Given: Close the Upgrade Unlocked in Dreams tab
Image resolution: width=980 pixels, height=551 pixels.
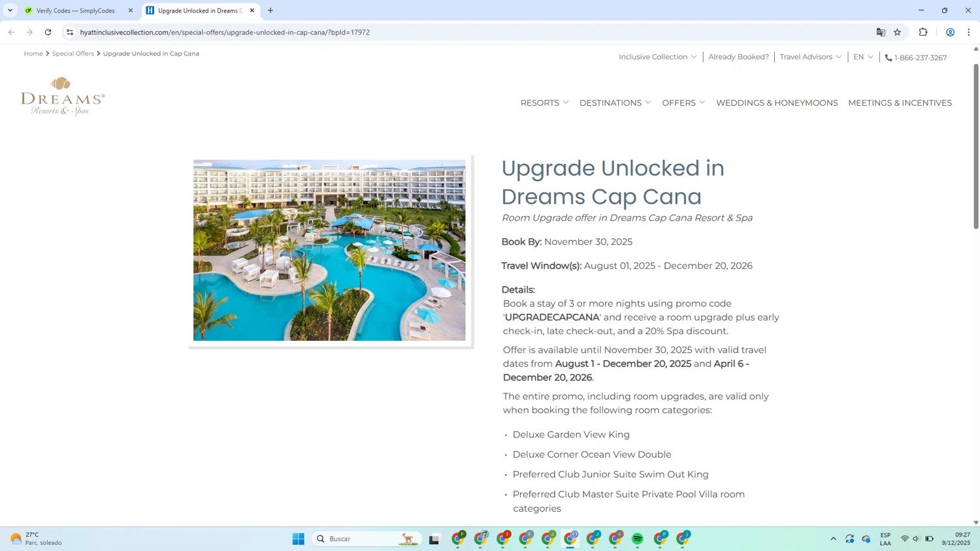Looking at the screenshot, I should (x=252, y=10).
